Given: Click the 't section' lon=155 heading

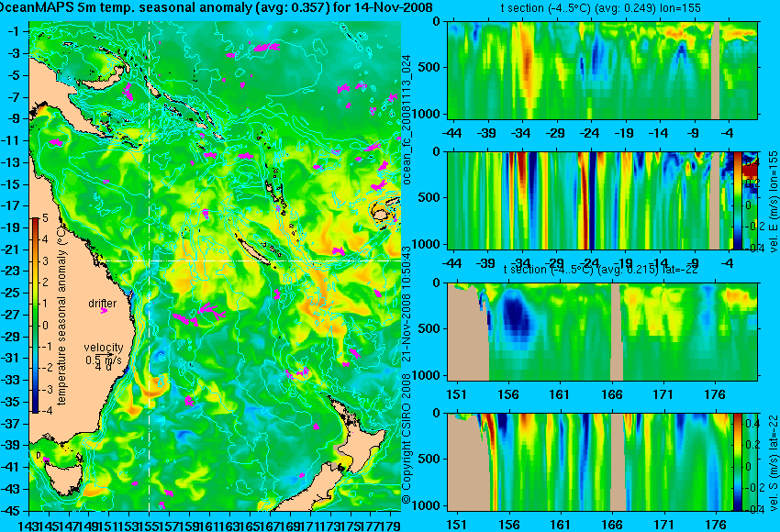Looking at the screenshot, I should click(601, 8).
